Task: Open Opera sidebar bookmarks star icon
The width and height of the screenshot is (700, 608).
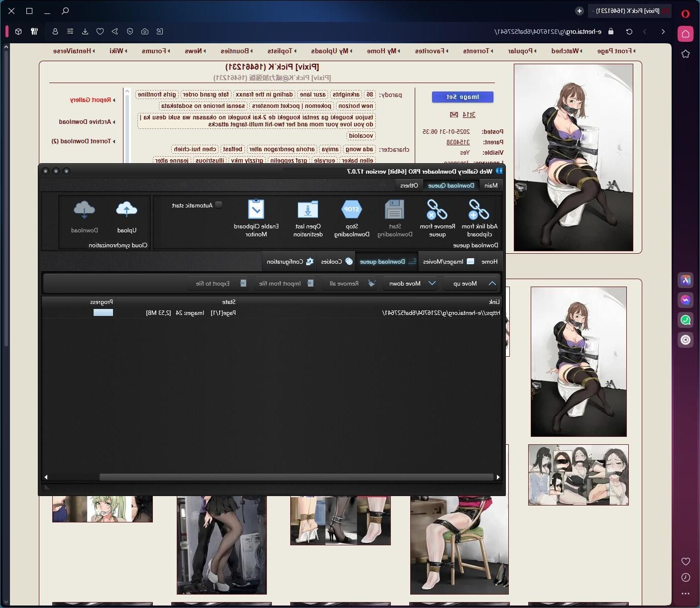Action: (x=686, y=54)
